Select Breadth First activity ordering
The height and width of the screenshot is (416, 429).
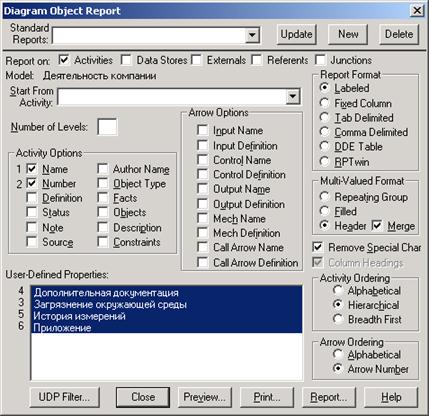[x=338, y=319]
